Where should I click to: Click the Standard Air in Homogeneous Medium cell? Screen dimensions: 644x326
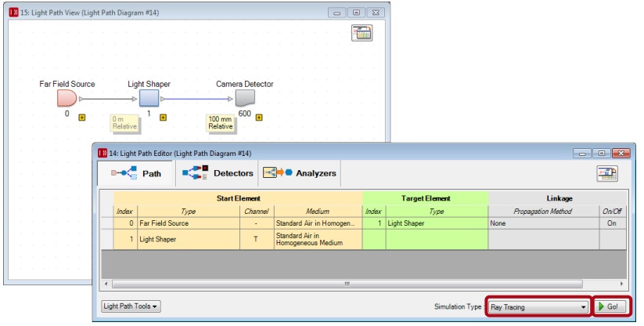pos(318,239)
